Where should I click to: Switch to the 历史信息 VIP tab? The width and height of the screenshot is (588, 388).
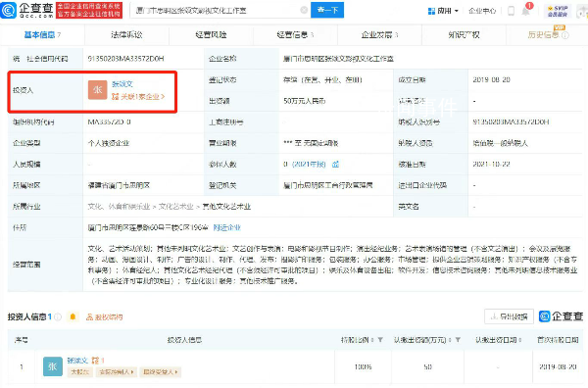(543, 35)
